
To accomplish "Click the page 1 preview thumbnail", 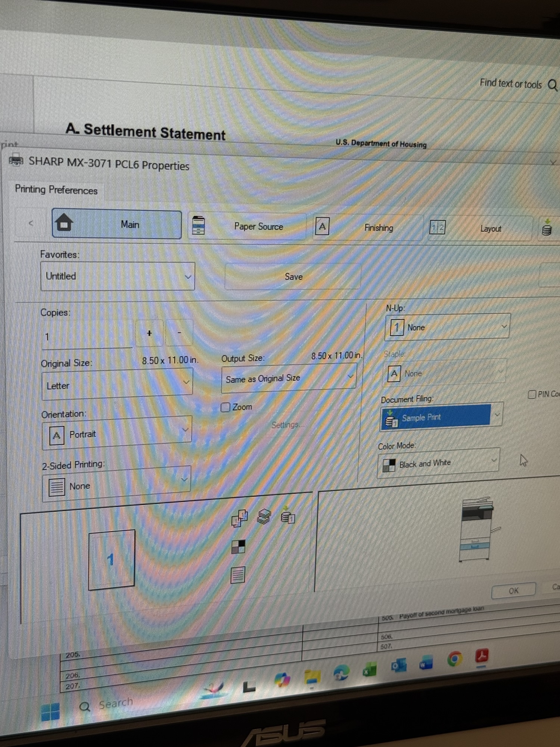I will pos(111,560).
